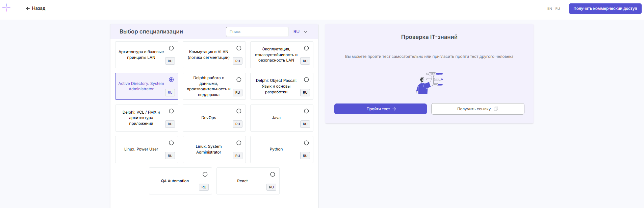644x208 pixels.
Task: Click the RU badge on Java card
Action: pyautogui.click(x=305, y=124)
